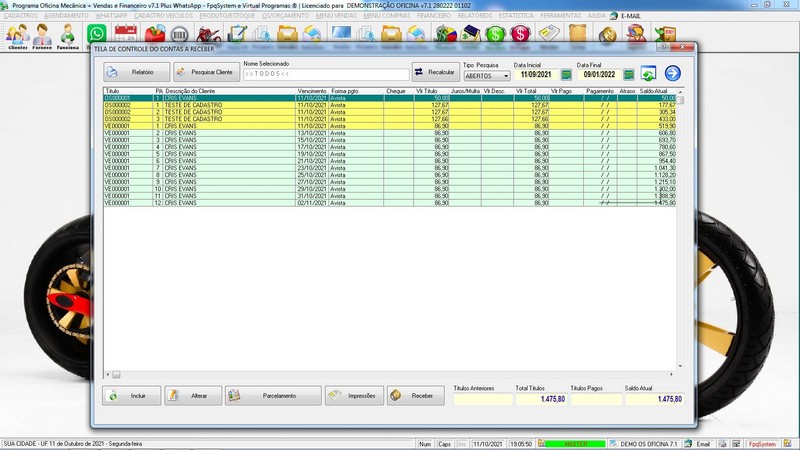Select VE000001 row due 21/10/2021
The image size is (800, 450).
(x=390, y=161)
